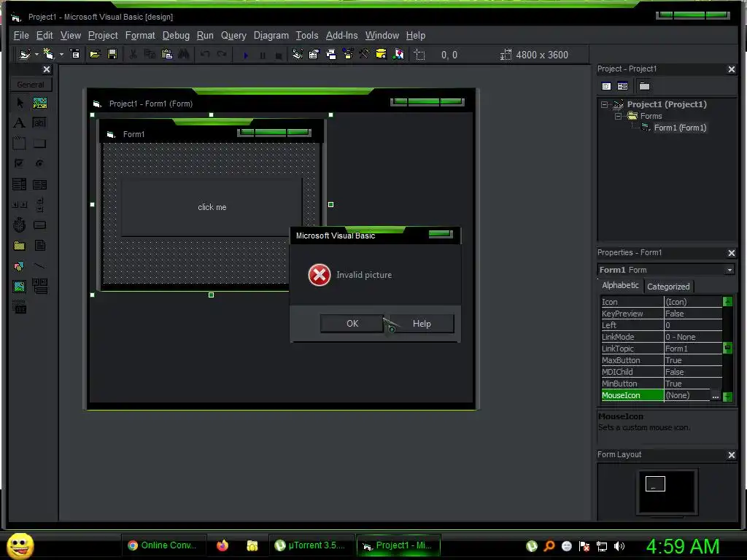Open the Add Project dropdown arrow
The width and height of the screenshot is (747, 560).
(36, 54)
